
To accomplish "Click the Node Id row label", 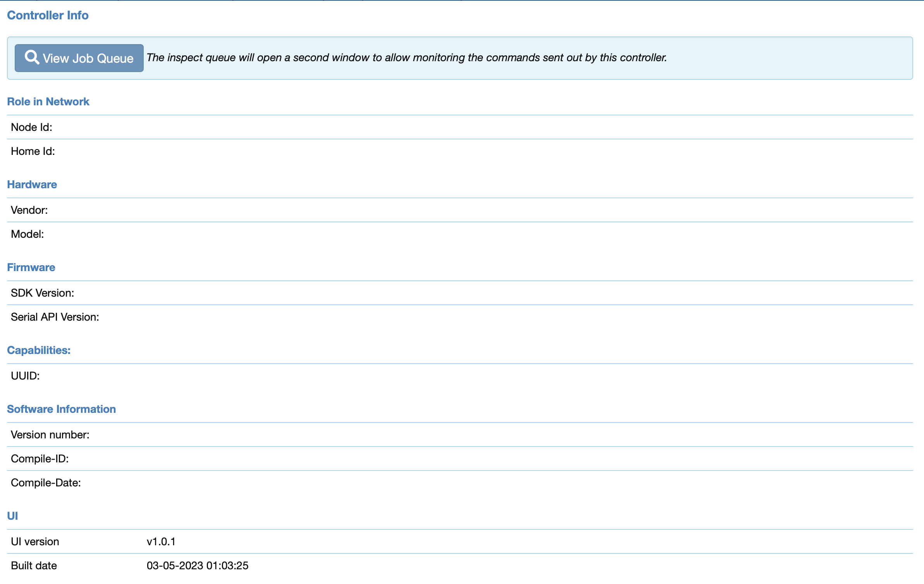I will pos(31,127).
